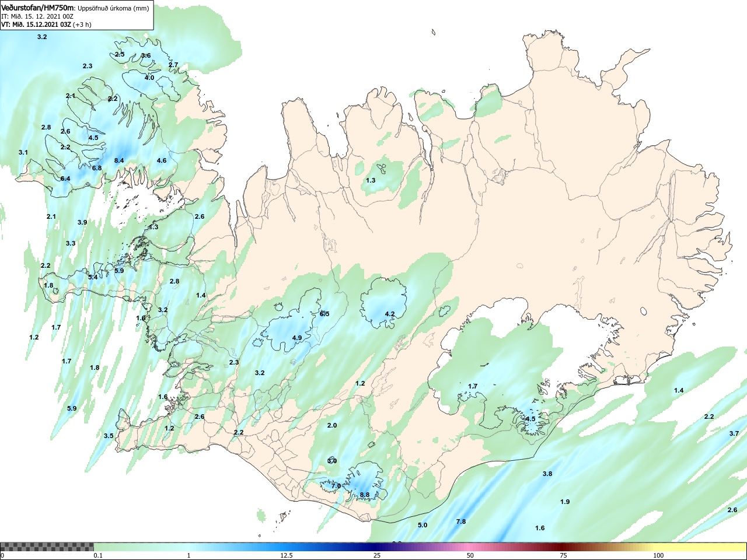Click the 8.8 precipitation value
This screenshot has width=747, height=560.
(x=365, y=495)
